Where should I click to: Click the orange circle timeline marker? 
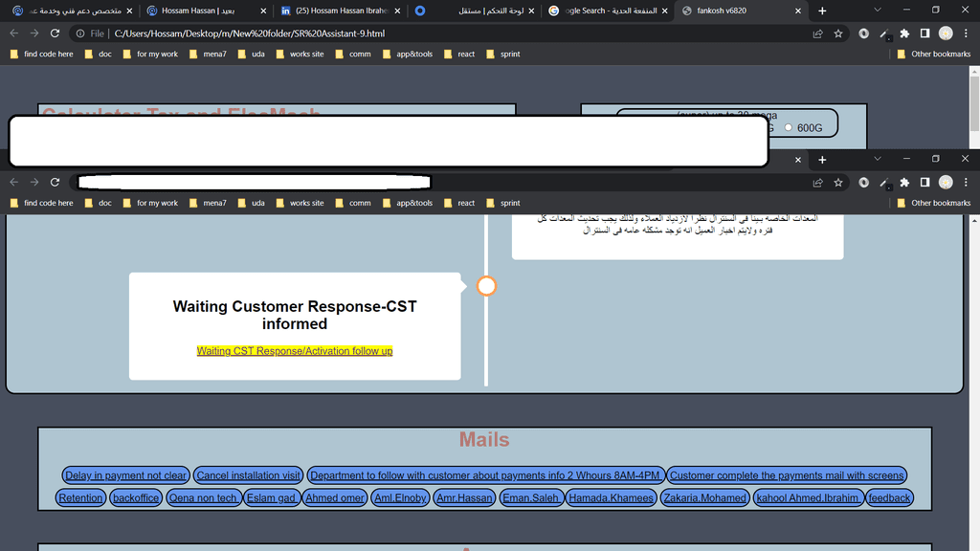[486, 286]
